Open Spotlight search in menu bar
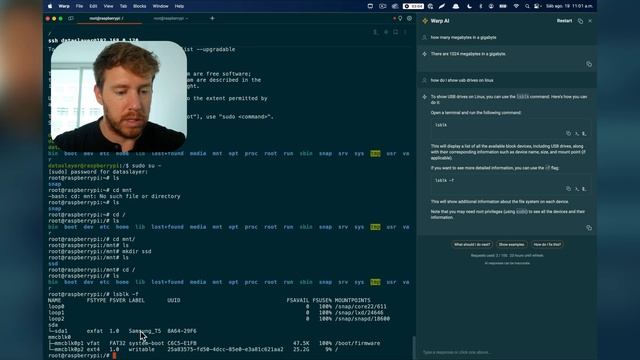The height and width of the screenshot is (360, 640). [x=527, y=6]
